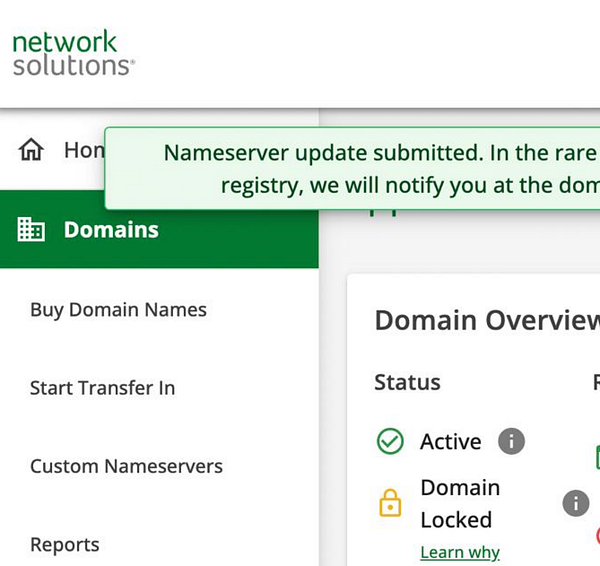Screen dimensions: 600x566
Task: Click the Home house icon
Action: point(31,150)
